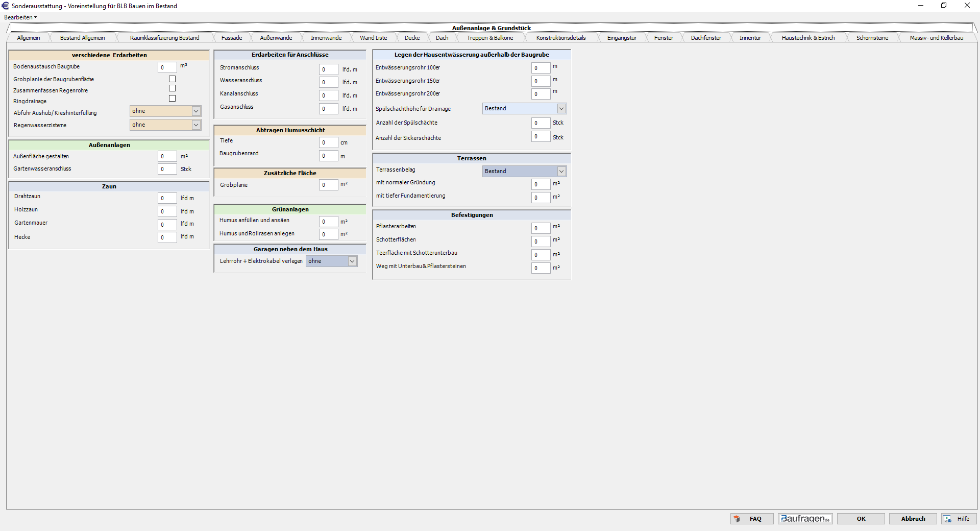Open Hilfe via the help icon
980x531 pixels.
tap(959, 519)
